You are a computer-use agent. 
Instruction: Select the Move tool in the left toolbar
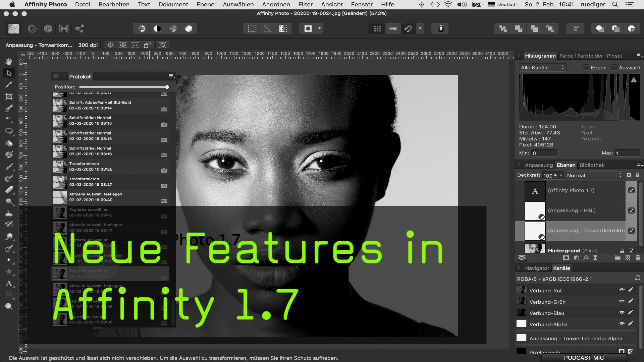[9, 73]
